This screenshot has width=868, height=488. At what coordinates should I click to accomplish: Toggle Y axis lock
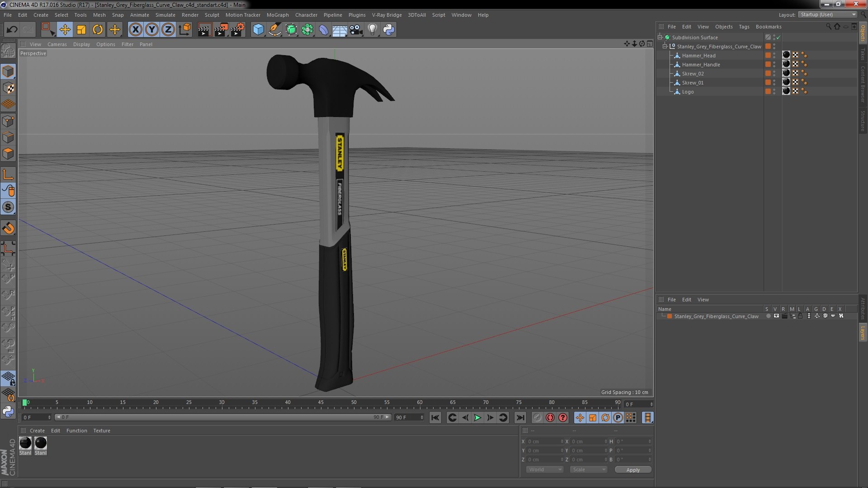point(152,30)
